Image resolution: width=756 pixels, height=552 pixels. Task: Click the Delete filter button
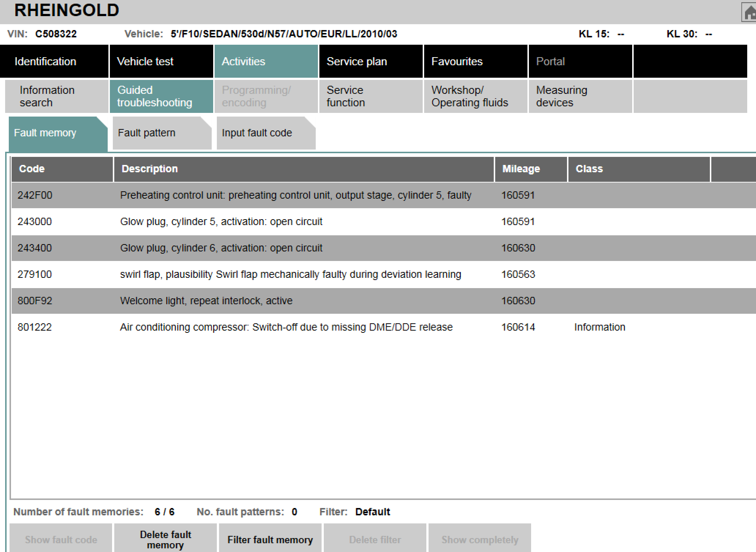375,538
